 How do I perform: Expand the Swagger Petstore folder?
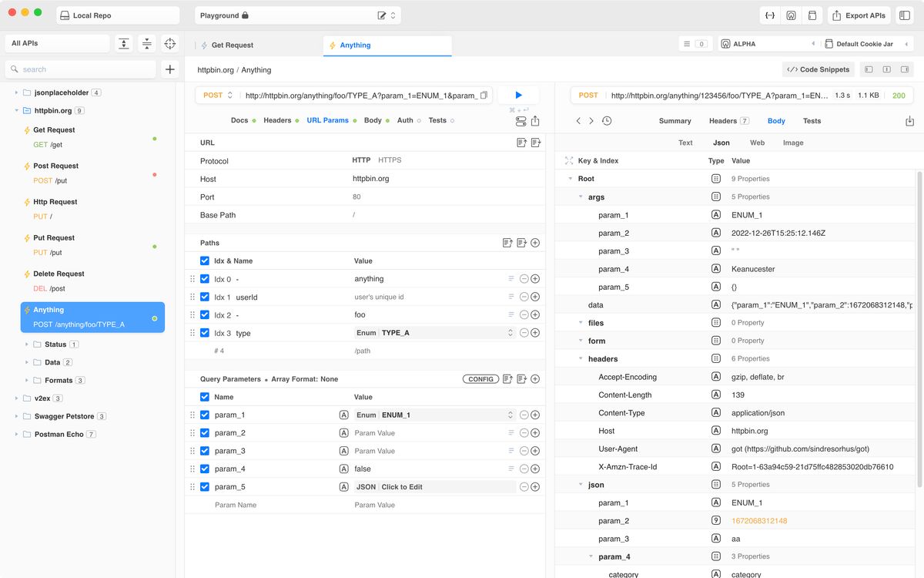[x=17, y=416]
